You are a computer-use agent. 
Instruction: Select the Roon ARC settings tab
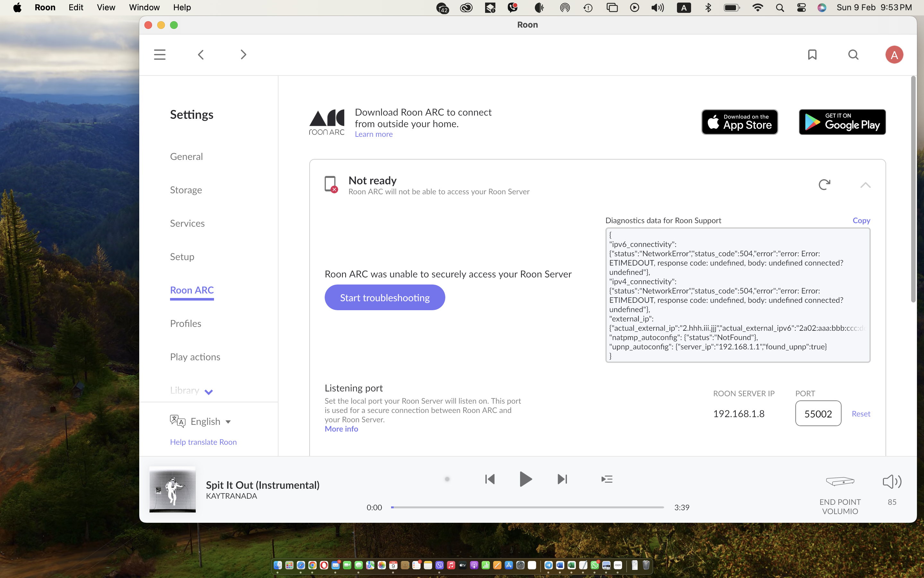pyautogui.click(x=192, y=290)
